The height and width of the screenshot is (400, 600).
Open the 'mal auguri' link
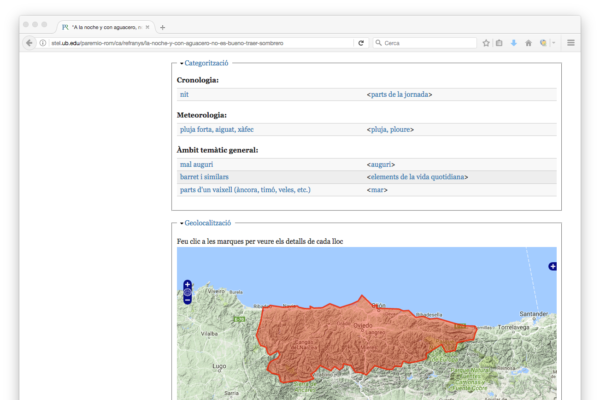[x=195, y=164]
